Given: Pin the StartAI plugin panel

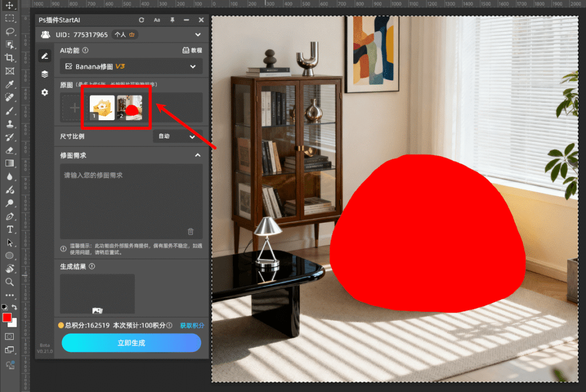Looking at the screenshot, I should [x=172, y=20].
